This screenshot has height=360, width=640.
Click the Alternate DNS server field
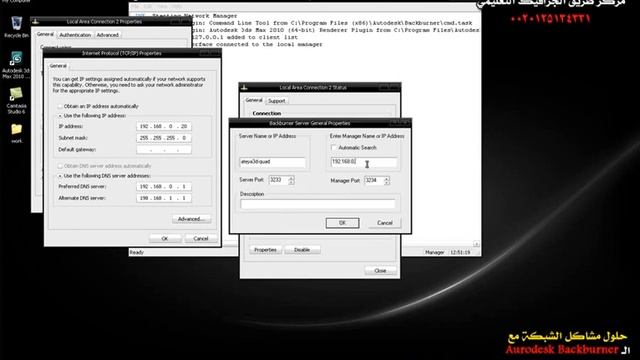(x=164, y=198)
